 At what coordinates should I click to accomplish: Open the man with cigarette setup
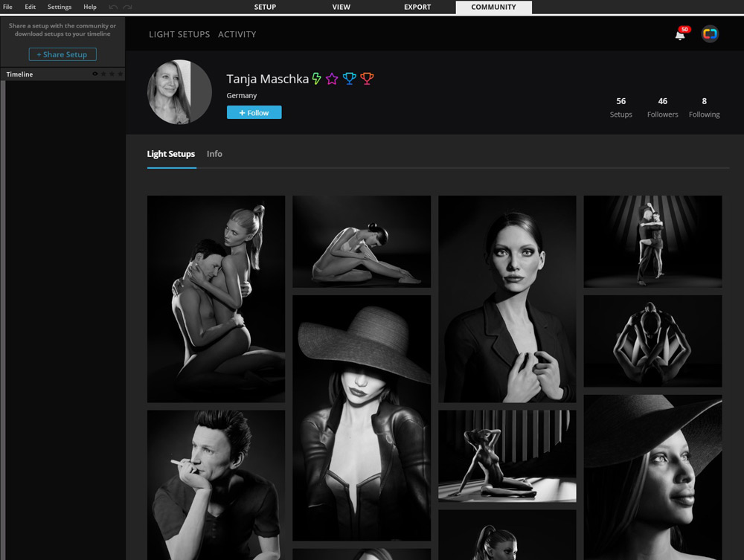216,485
